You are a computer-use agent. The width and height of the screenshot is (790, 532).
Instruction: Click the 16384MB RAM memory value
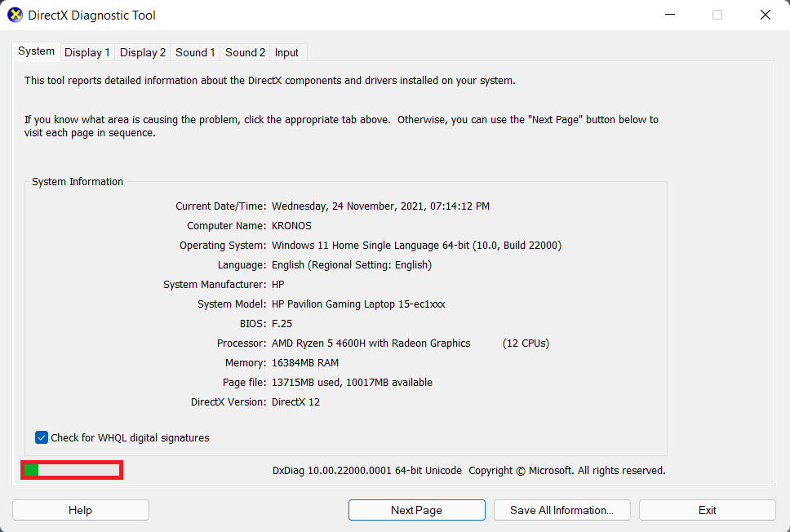pyautogui.click(x=305, y=363)
